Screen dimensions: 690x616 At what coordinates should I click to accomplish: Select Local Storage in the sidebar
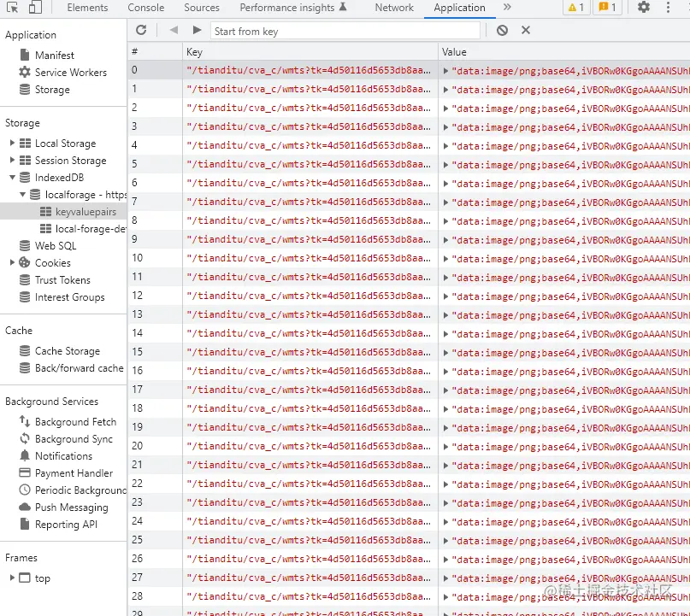point(65,144)
